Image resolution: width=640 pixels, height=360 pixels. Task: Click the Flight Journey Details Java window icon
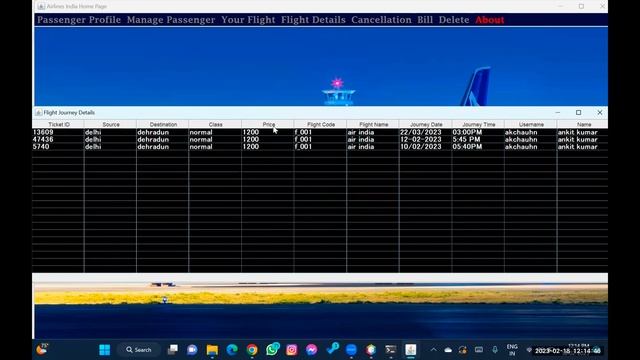click(38, 113)
